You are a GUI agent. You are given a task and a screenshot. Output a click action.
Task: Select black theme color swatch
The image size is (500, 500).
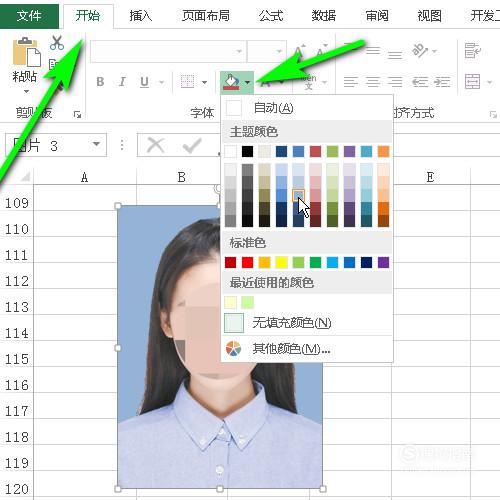click(x=247, y=151)
